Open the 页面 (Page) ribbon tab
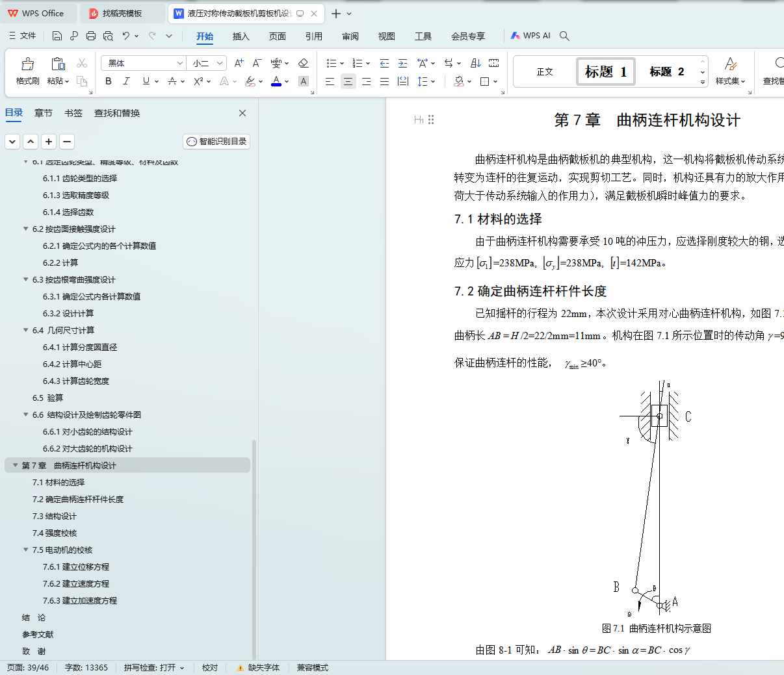Image resolution: width=784 pixels, height=675 pixels. tap(278, 36)
